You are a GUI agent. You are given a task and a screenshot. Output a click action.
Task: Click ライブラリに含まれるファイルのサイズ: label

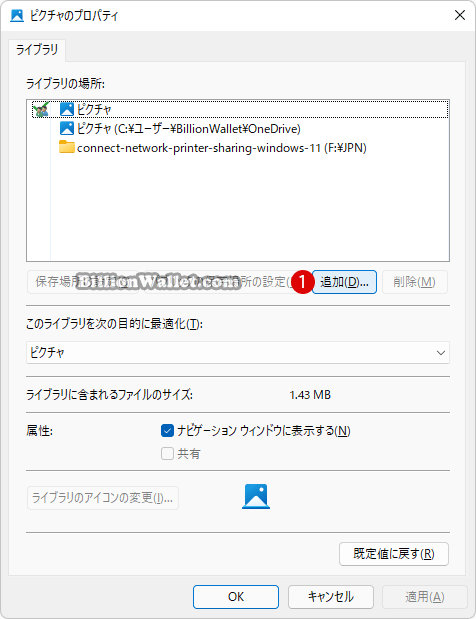109,395
